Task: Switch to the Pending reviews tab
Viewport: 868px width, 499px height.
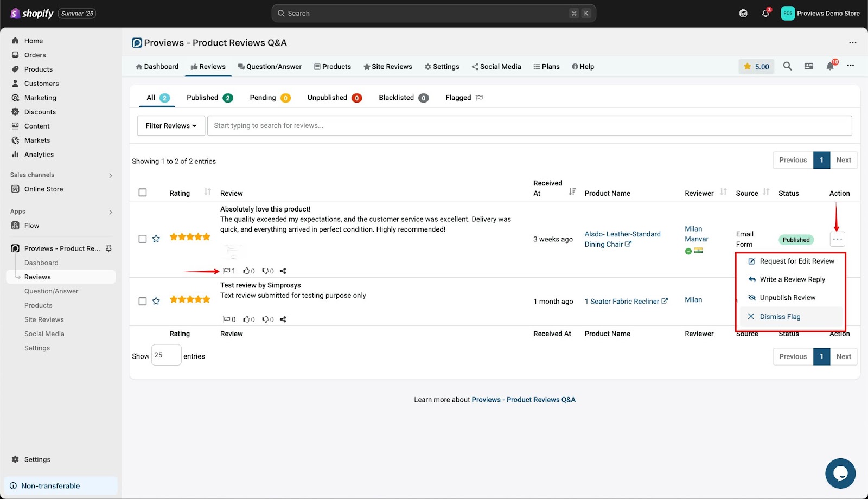Action: [x=270, y=98]
